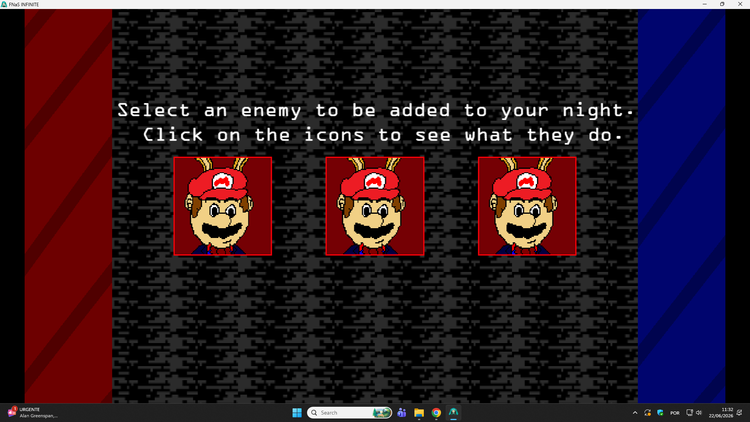Open the notification center icon
This screenshot has height=422, width=750.
739,412
